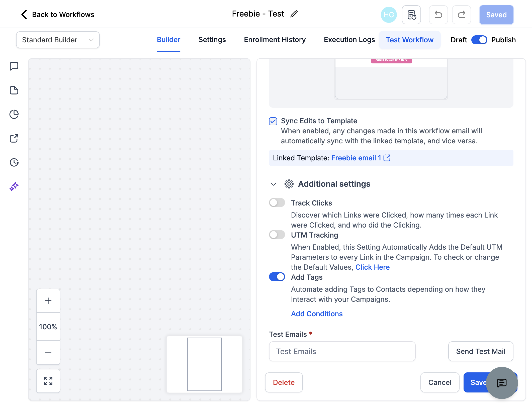Image resolution: width=532 pixels, height=407 pixels.
Task: Click the external link sidebar icon
Action: click(14, 138)
